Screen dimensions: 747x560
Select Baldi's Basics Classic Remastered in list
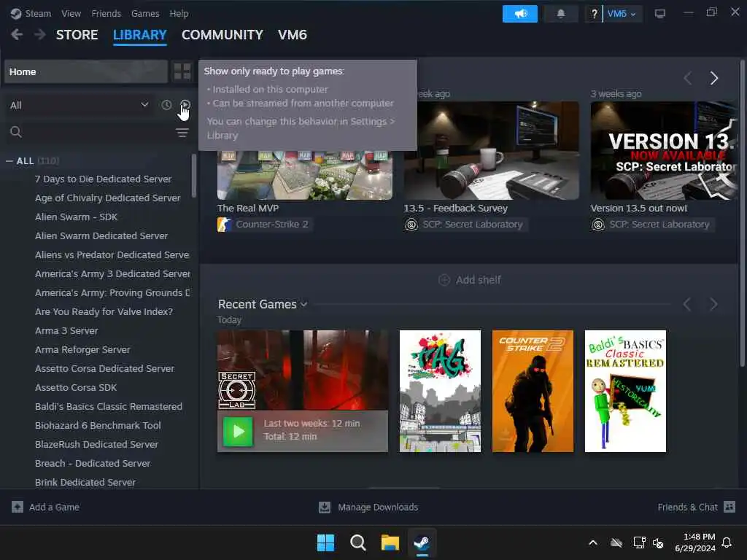(x=109, y=407)
